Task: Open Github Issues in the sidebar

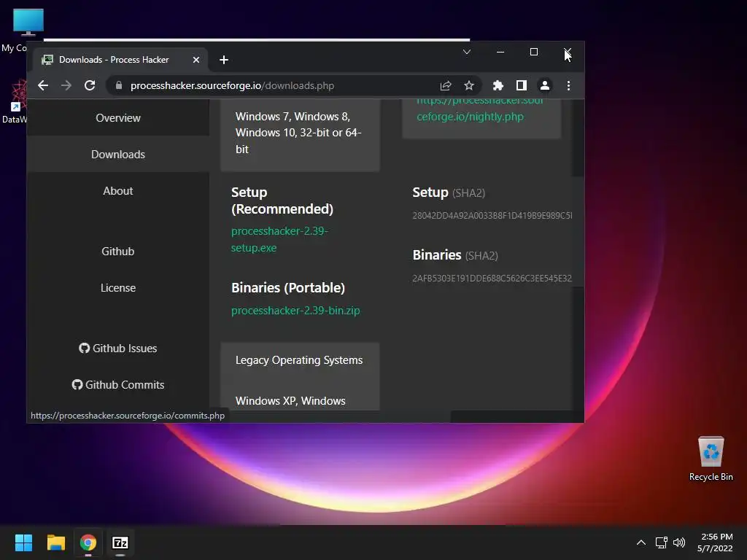Action: [118, 349]
